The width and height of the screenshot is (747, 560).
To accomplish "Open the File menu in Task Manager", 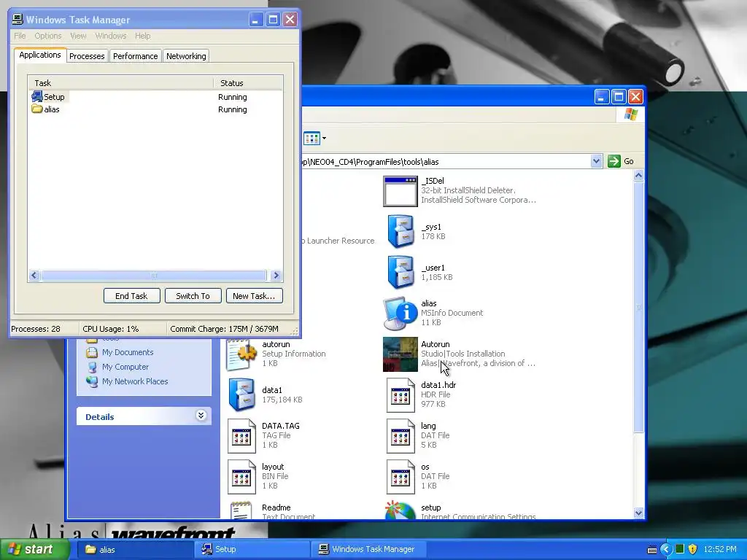I will tap(20, 36).
